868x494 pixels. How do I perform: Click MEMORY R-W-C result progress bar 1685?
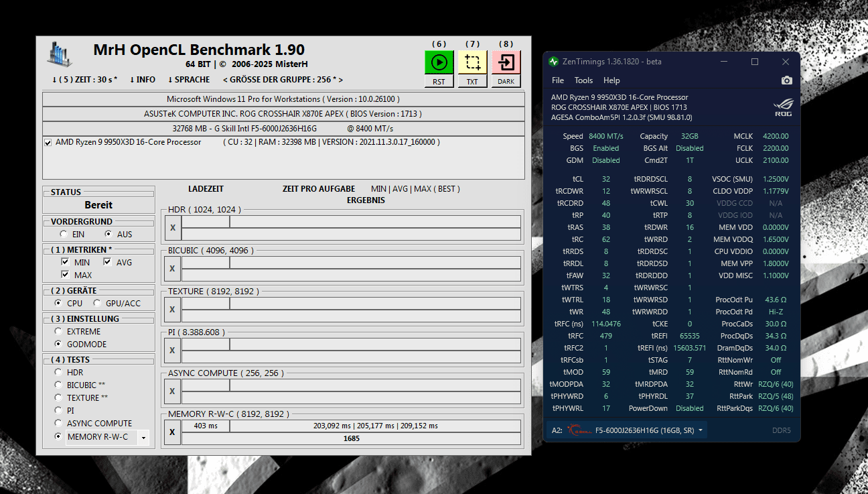(x=352, y=439)
